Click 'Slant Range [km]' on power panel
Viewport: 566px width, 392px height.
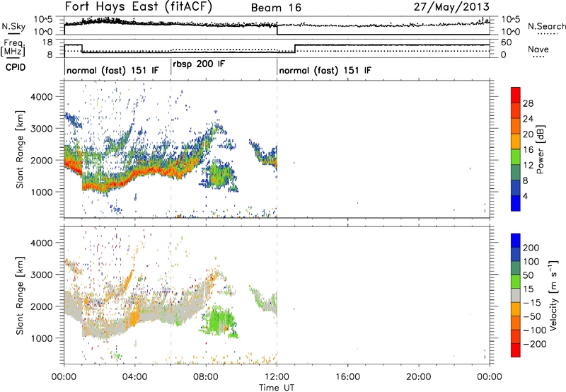tap(20, 149)
